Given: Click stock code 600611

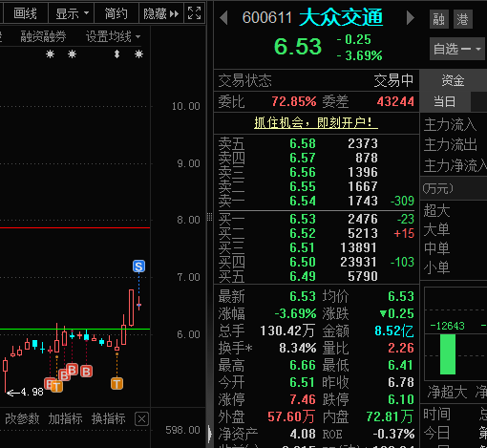Looking at the screenshot, I should pyautogui.click(x=266, y=18).
